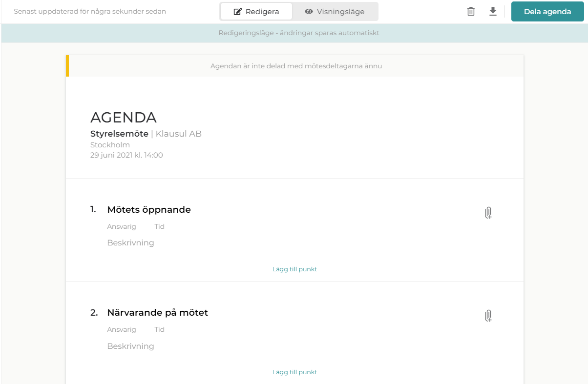Click the meeting date 29 juni 2021

(126, 155)
